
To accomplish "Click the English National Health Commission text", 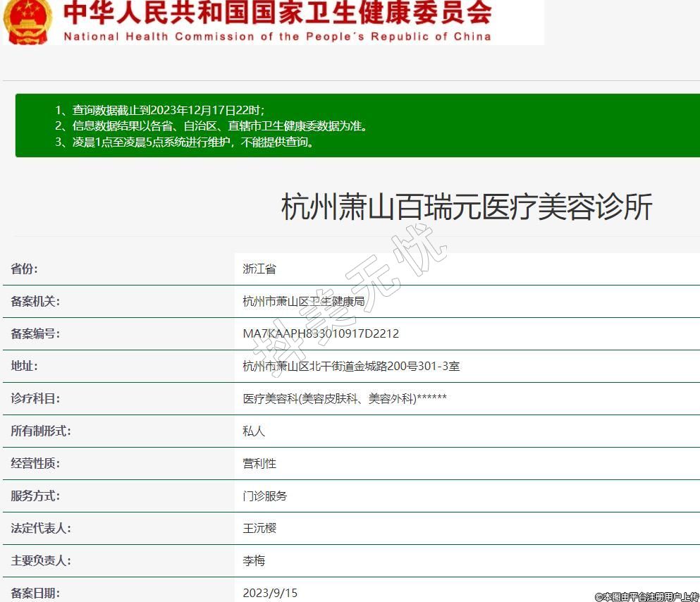I will tap(277, 37).
